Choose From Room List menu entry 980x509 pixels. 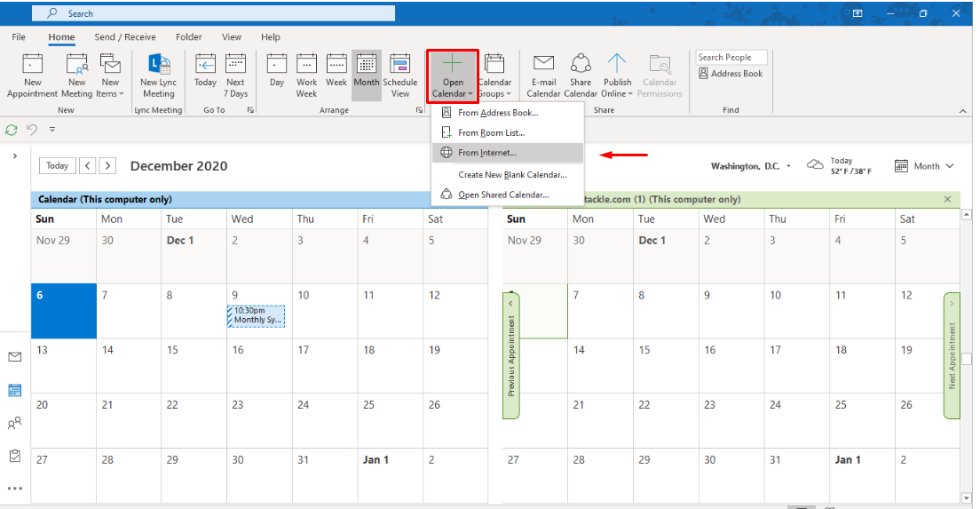click(508, 132)
